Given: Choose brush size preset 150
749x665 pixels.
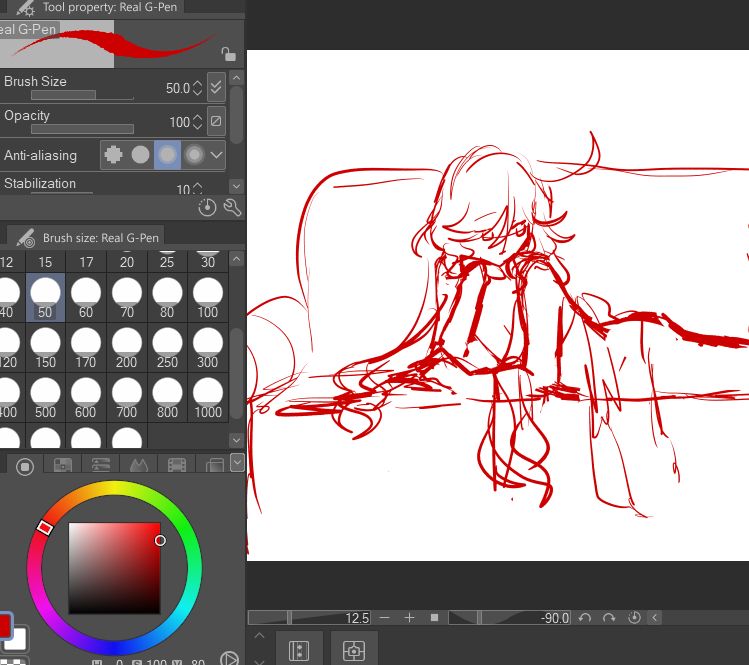Looking at the screenshot, I should 45,348.
